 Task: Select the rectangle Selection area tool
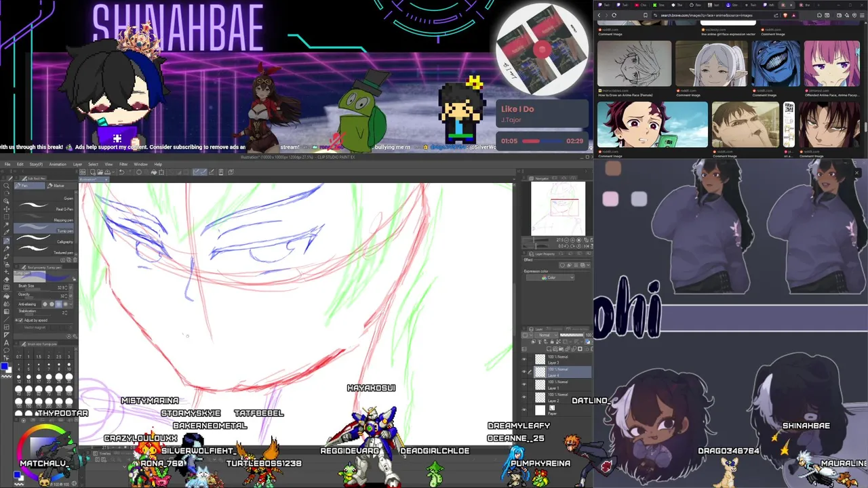(x=6, y=216)
